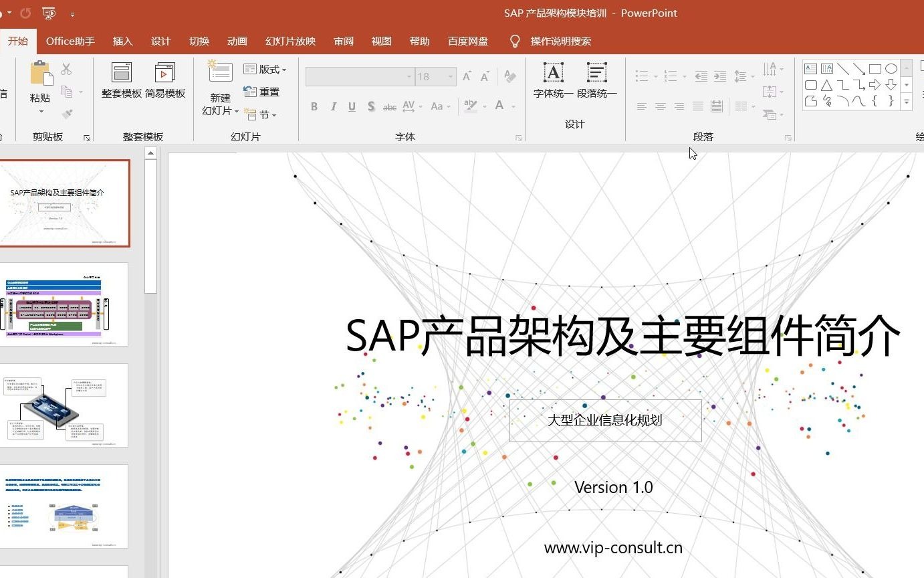
Task: Select the Triangle shape
Action: (827, 85)
